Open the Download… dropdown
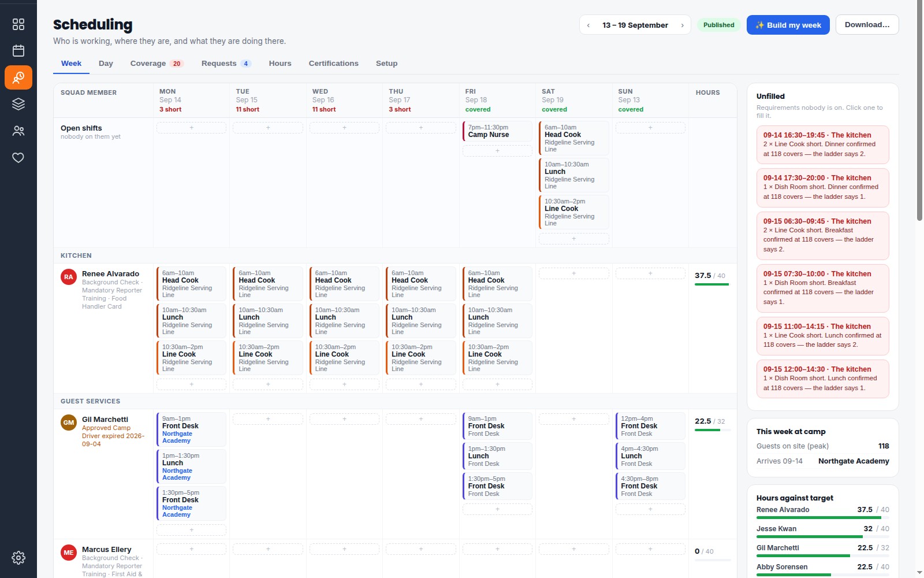Image resolution: width=924 pixels, height=578 pixels. [x=867, y=25]
